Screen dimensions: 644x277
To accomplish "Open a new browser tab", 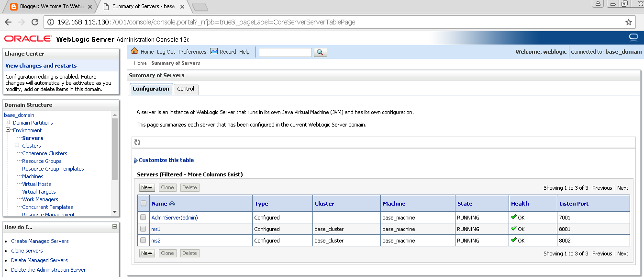I will 200,7.
